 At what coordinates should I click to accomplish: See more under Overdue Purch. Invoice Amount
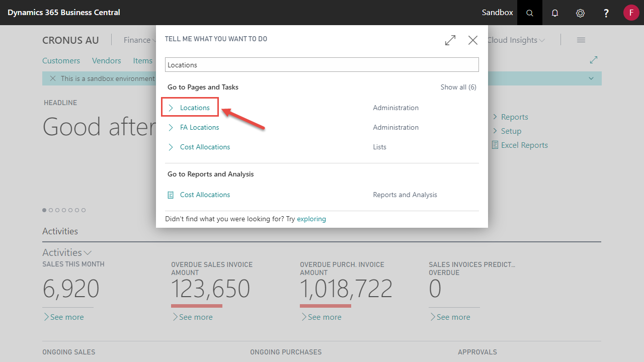[321, 317]
